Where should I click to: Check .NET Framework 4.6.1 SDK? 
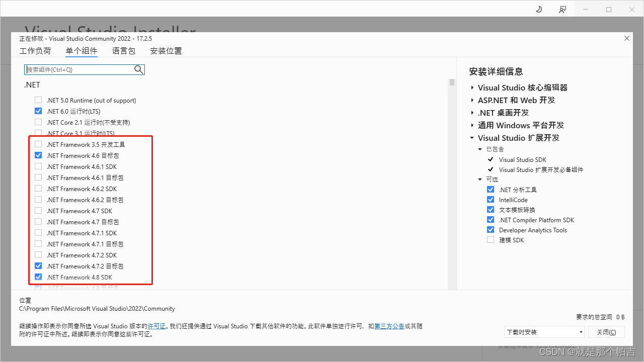coord(38,166)
